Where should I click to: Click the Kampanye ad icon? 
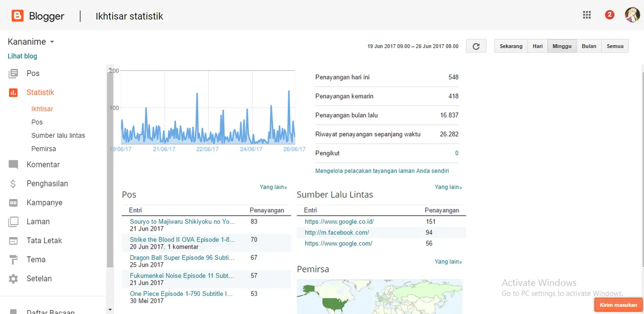point(14,203)
